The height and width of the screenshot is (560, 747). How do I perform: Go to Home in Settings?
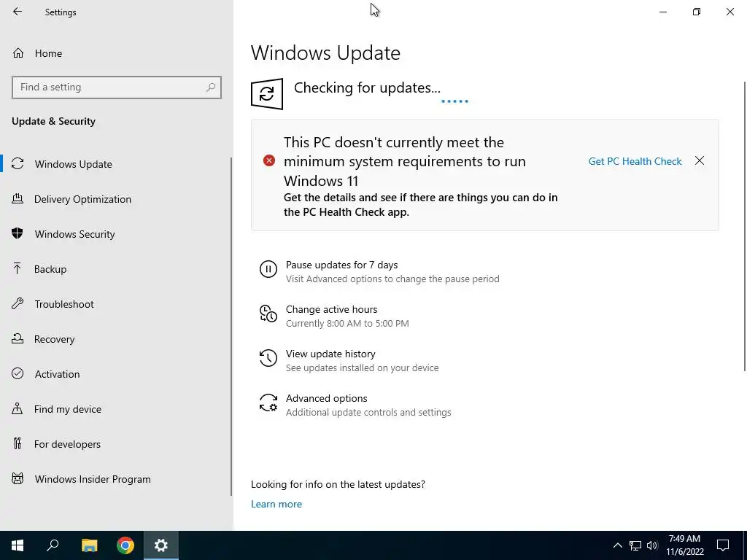click(x=48, y=52)
